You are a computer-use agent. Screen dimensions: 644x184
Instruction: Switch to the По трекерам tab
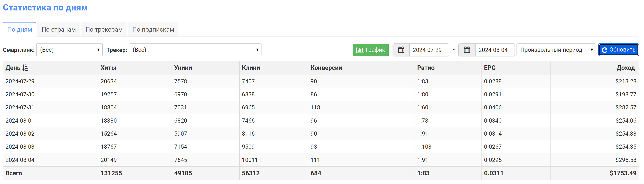(x=104, y=29)
